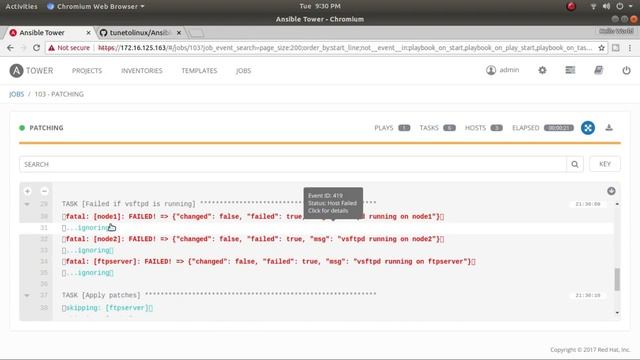Open the activity stream icon
Viewport: 640px width, 360px height.
click(x=570, y=70)
